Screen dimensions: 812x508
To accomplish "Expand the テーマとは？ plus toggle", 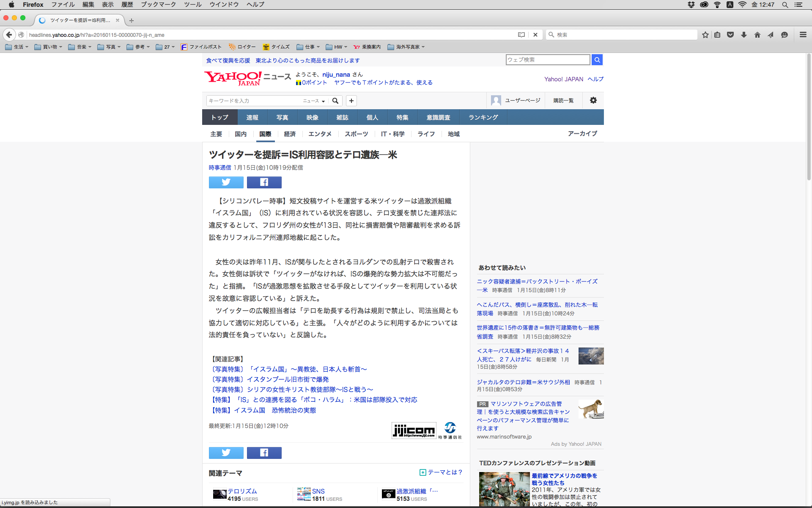I will (x=422, y=472).
